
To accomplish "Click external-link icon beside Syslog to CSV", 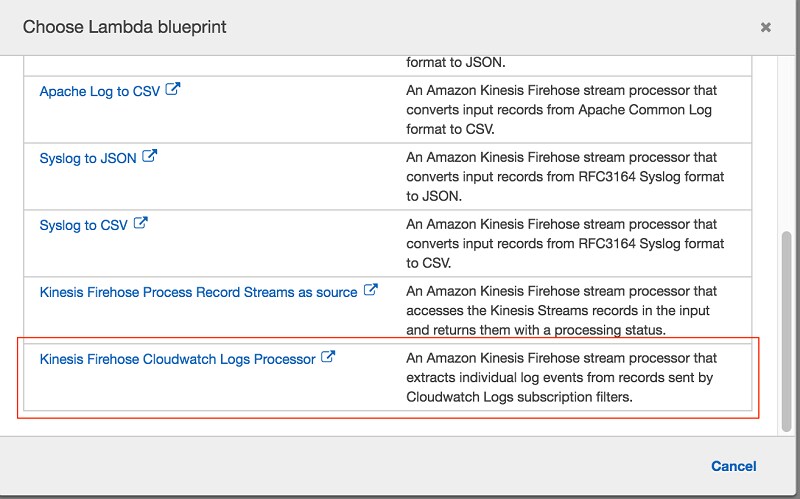I will pyautogui.click(x=141, y=223).
